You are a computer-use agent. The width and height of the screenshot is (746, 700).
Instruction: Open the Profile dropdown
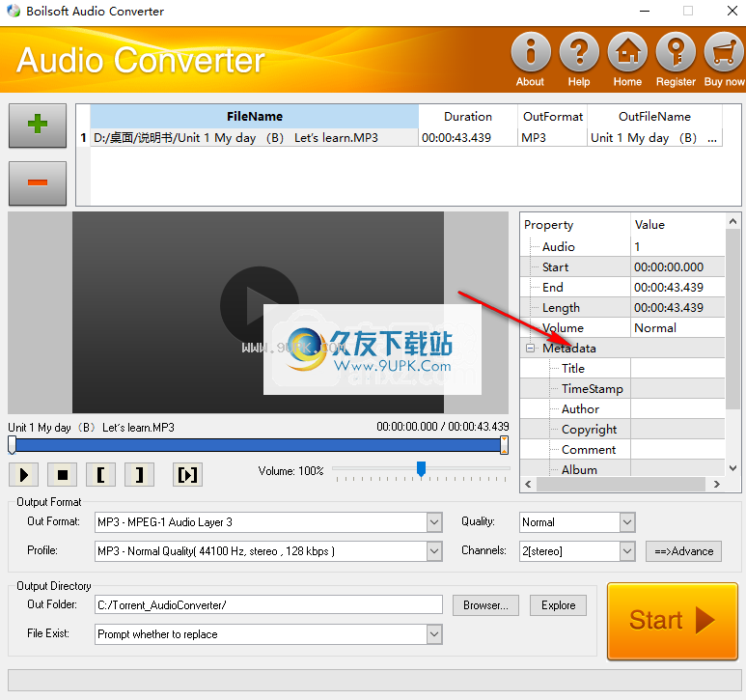click(x=434, y=551)
